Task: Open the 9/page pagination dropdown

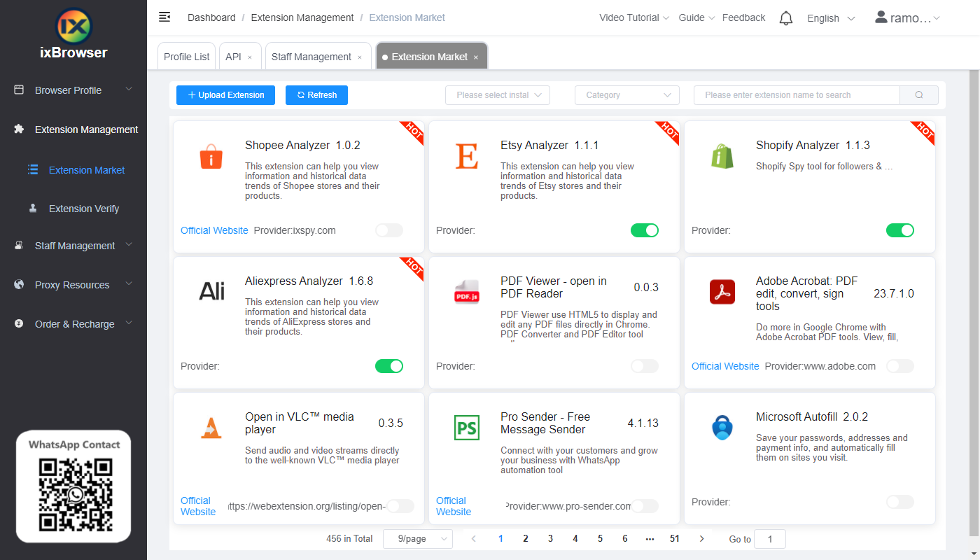Action: coord(417,538)
